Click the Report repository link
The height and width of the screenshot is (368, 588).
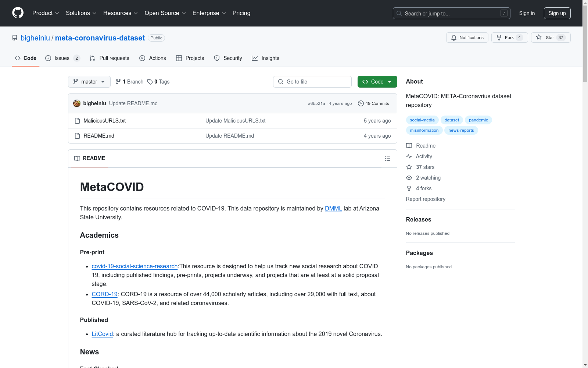pos(426,199)
